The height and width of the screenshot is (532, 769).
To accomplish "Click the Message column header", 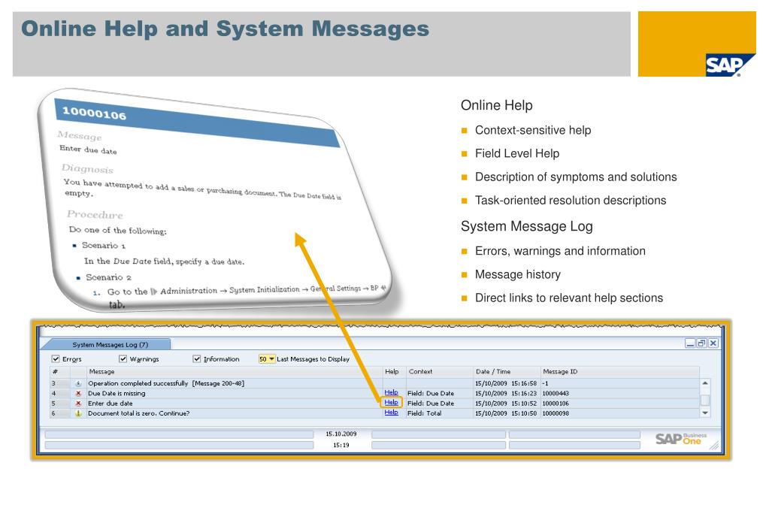I will click(235, 372).
